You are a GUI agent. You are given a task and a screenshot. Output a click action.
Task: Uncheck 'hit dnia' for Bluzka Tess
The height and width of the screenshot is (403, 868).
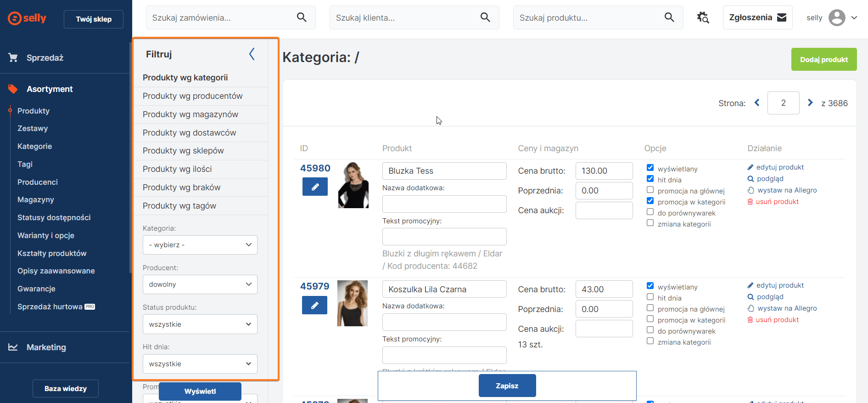pyautogui.click(x=650, y=179)
